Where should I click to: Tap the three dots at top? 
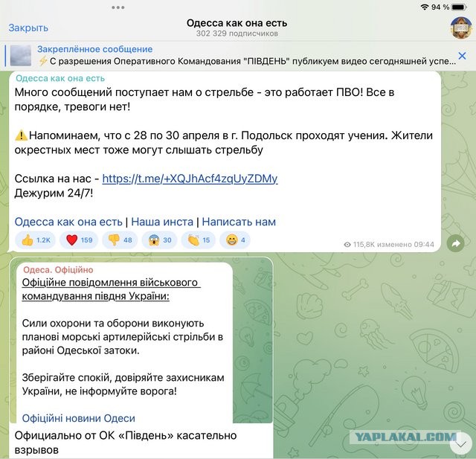(118, 7)
